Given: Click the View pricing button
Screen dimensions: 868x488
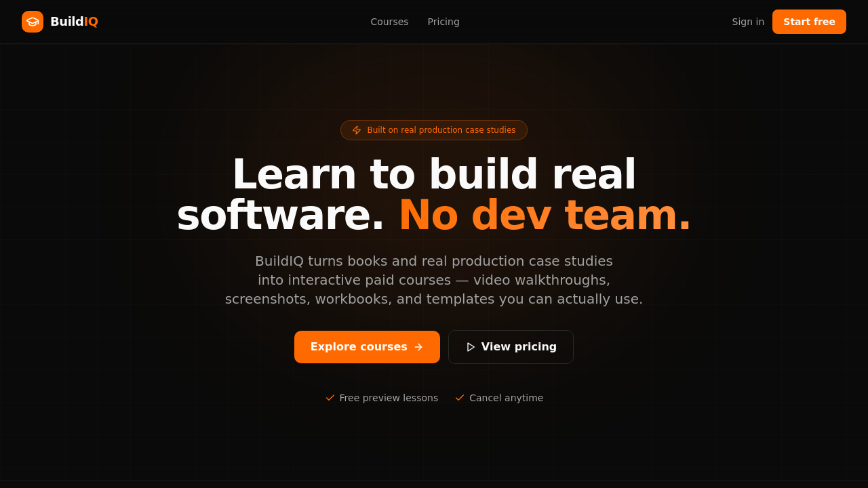Looking at the screenshot, I should pos(511,347).
